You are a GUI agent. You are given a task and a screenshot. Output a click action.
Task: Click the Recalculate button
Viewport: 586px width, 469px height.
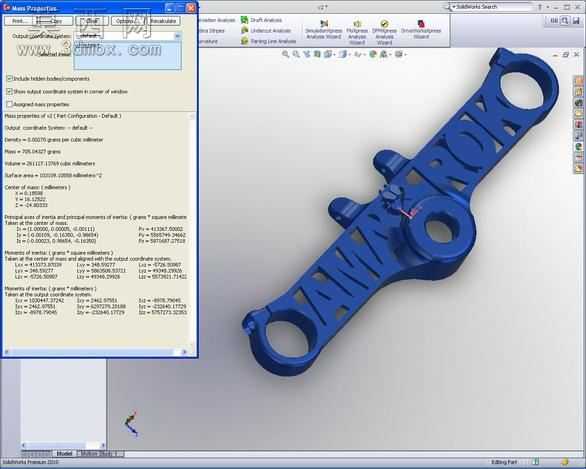(163, 21)
